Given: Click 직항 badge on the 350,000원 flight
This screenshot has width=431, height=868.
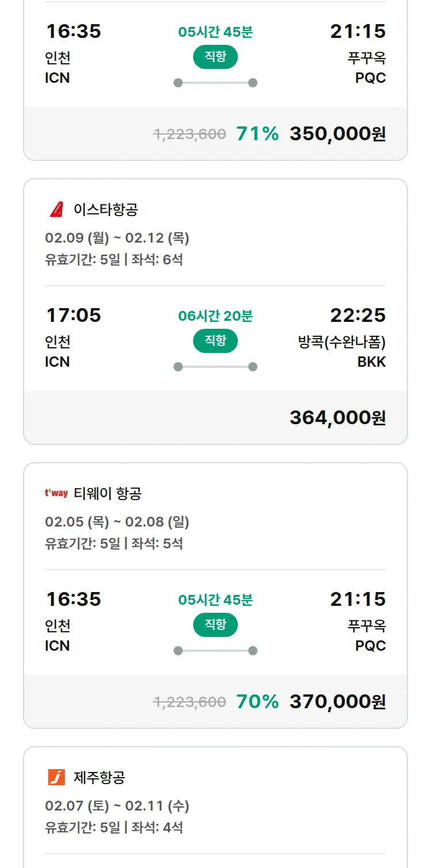Looking at the screenshot, I should click(x=215, y=57).
